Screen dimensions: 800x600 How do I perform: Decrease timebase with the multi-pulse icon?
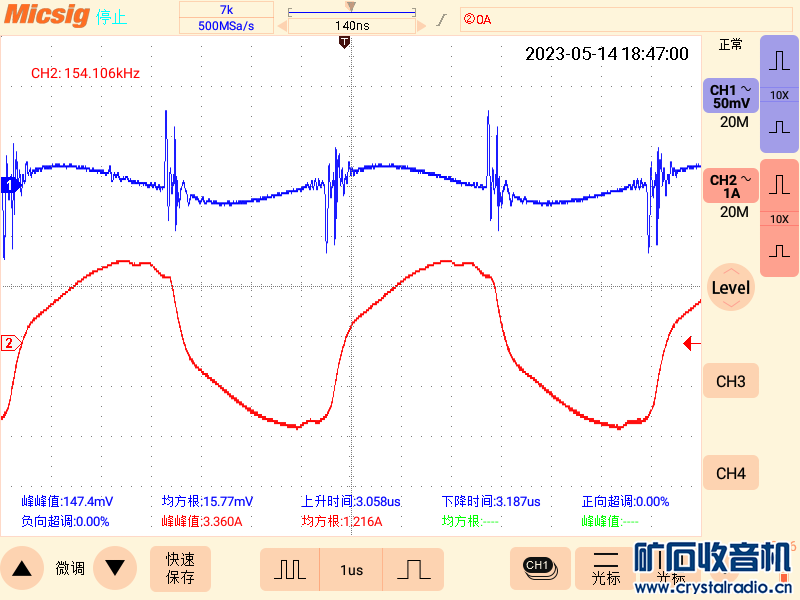tap(290, 569)
